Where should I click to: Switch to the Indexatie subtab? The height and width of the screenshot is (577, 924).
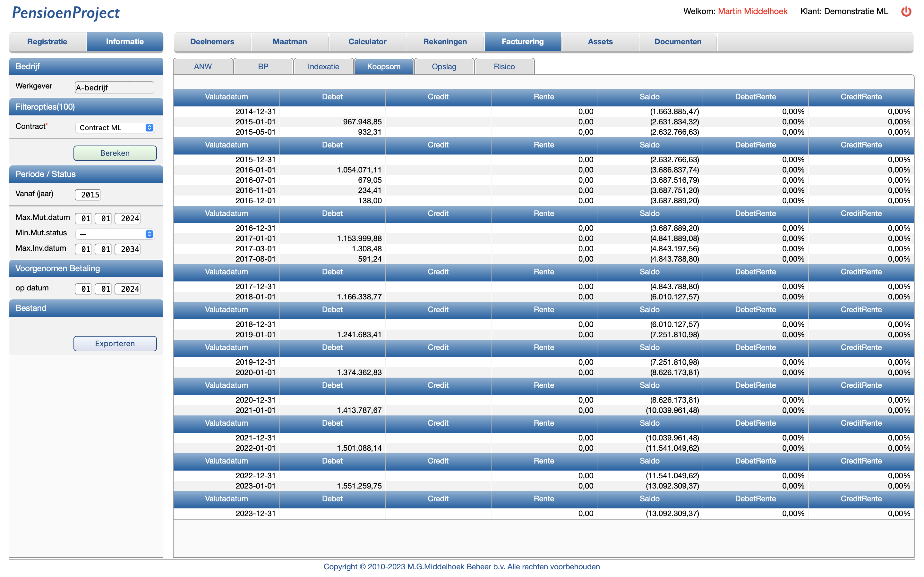pyautogui.click(x=323, y=66)
